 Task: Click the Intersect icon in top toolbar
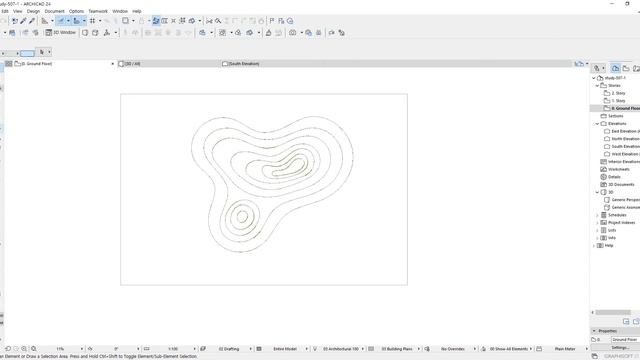coord(173,21)
